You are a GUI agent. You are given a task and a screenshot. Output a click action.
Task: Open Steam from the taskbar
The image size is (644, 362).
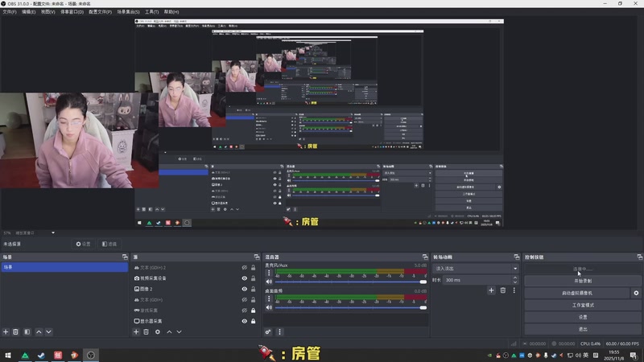[41, 355]
